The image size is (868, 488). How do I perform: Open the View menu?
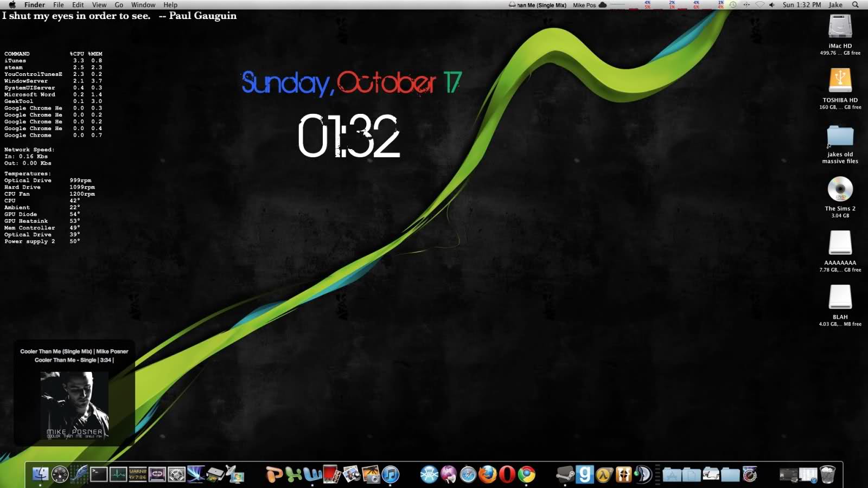pyautogui.click(x=99, y=5)
